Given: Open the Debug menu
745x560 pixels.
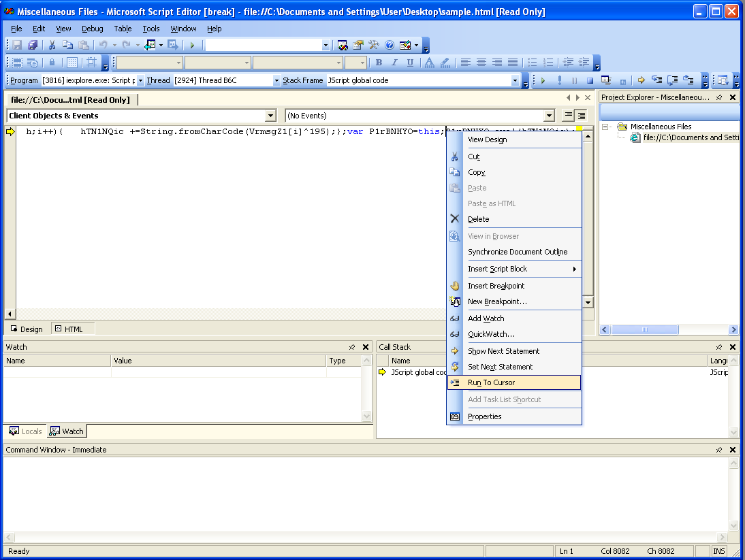Looking at the screenshot, I should pyautogui.click(x=93, y=29).
